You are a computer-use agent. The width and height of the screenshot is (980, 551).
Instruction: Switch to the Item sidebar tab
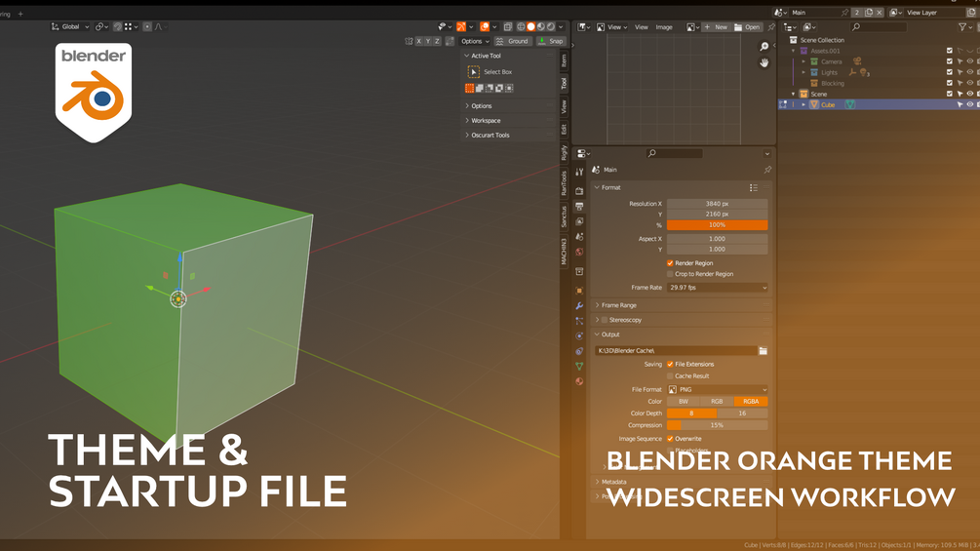(x=564, y=59)
